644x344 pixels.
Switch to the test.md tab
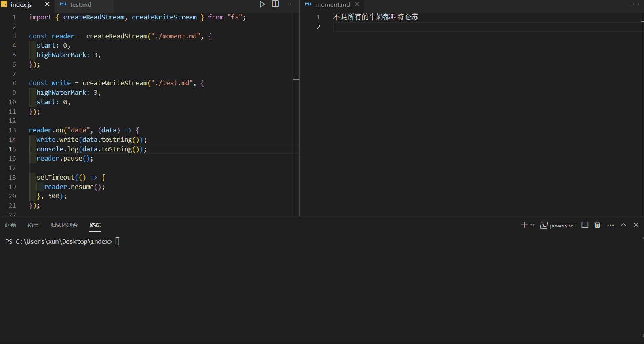click(81, 5)
